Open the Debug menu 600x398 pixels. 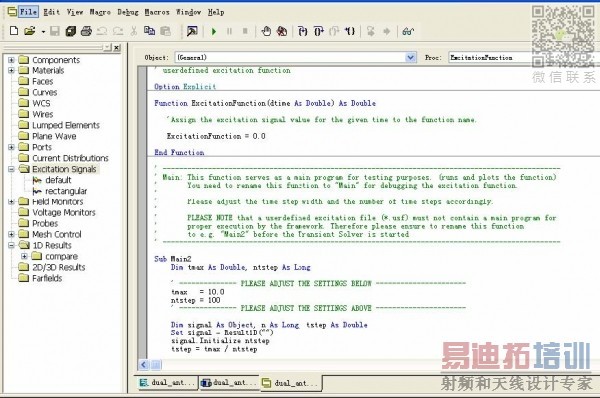(128, 12)
